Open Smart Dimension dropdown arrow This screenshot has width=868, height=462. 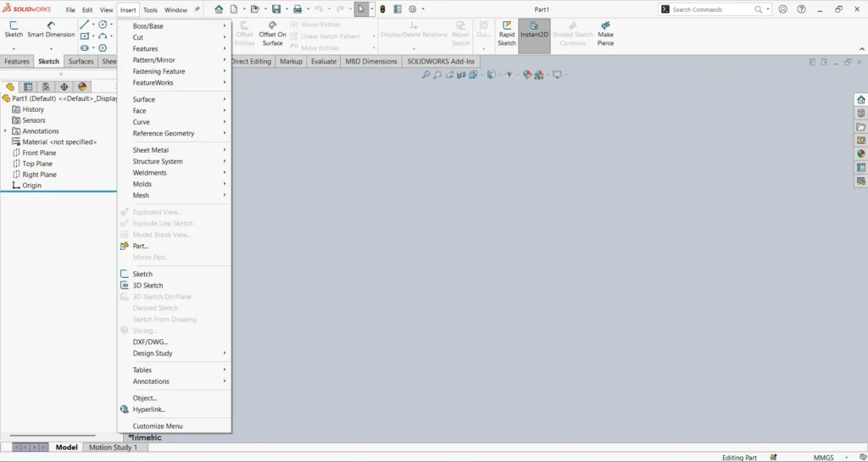tap(51, 48)
